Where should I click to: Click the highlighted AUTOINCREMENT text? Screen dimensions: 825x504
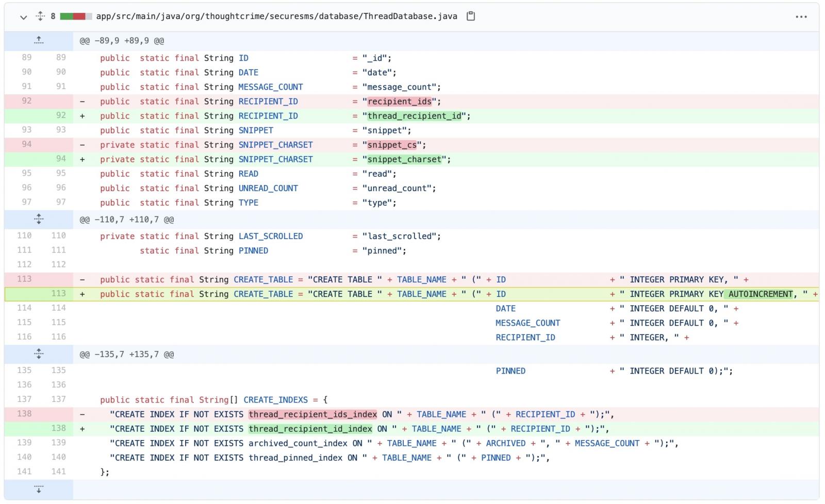(760, 294)
